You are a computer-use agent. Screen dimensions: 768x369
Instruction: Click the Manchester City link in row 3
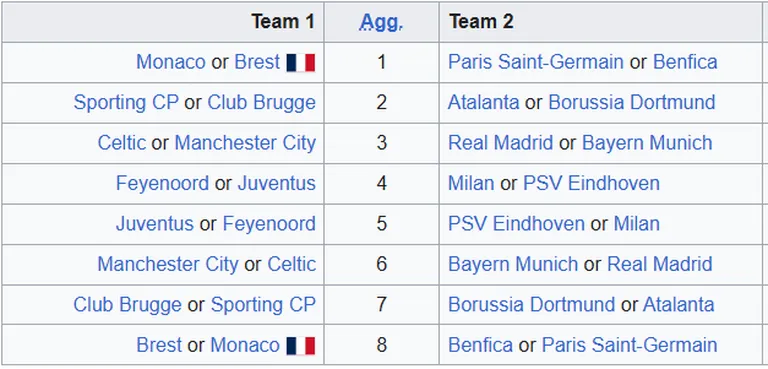click(x=245, y=143)
